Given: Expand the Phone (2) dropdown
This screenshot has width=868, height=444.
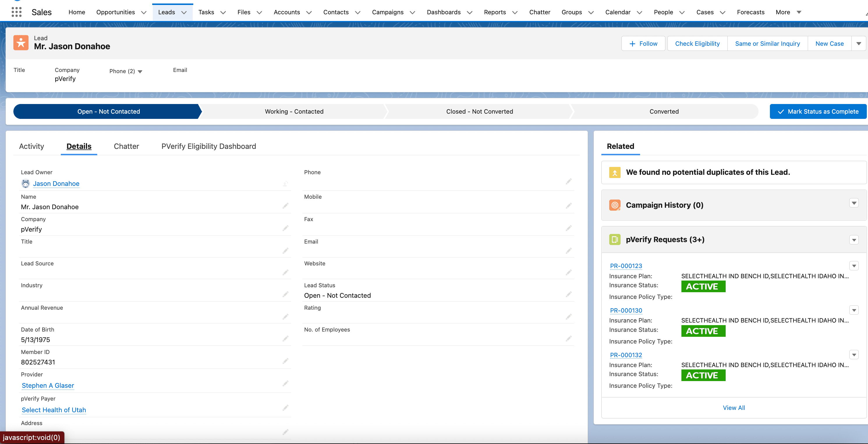Looking at the screenshot, I should [140, 71].
